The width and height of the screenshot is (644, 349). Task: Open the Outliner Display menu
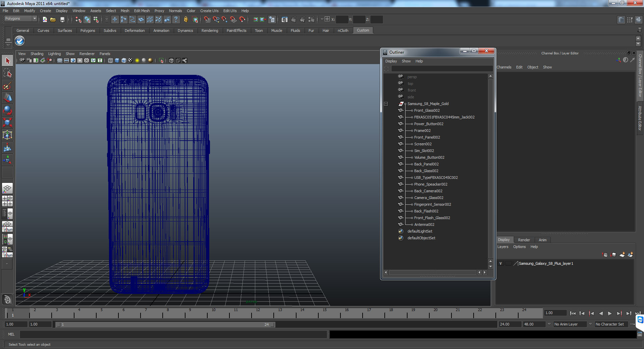391,61
